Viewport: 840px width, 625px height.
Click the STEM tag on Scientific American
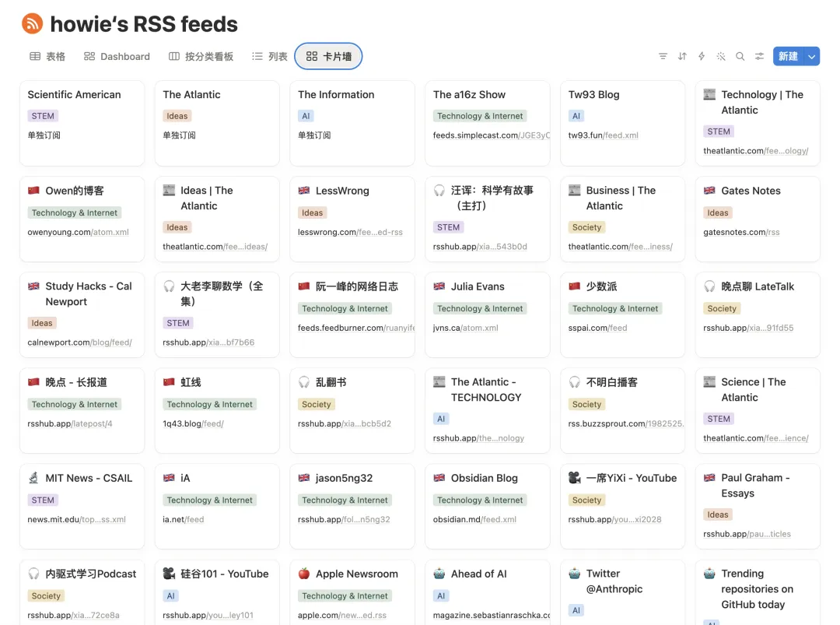(x=43, y=116)
